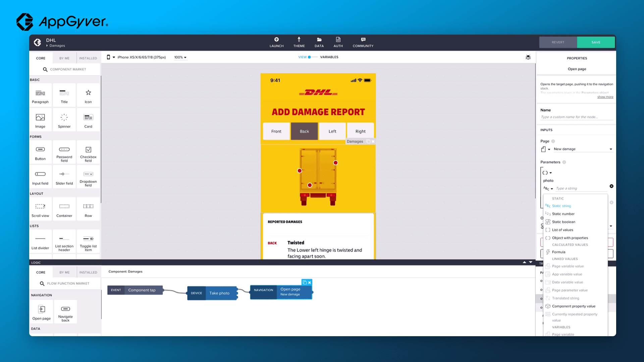The image size is (644, 362).
Task: Switch to the CORE components tab
Action: [x=41, y=58]
